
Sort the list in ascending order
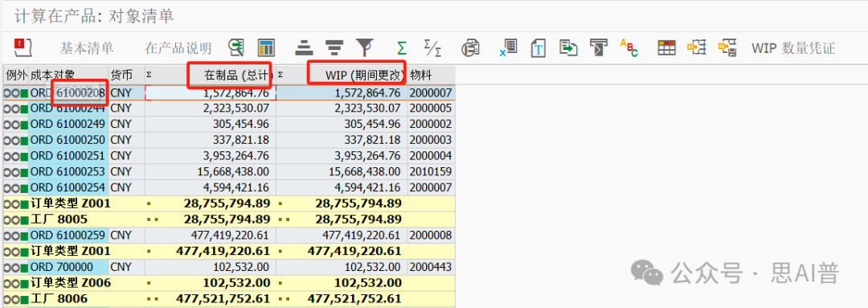tap(302, 47)
